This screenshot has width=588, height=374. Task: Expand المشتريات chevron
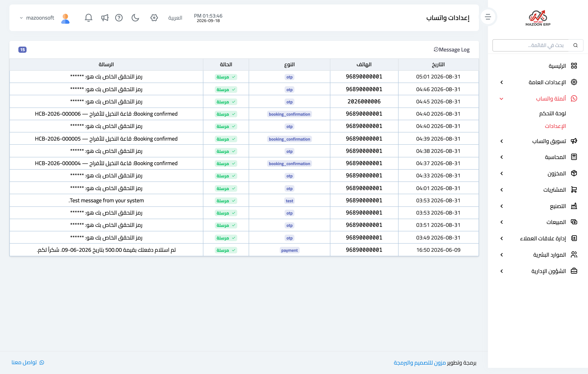[502, 190]
